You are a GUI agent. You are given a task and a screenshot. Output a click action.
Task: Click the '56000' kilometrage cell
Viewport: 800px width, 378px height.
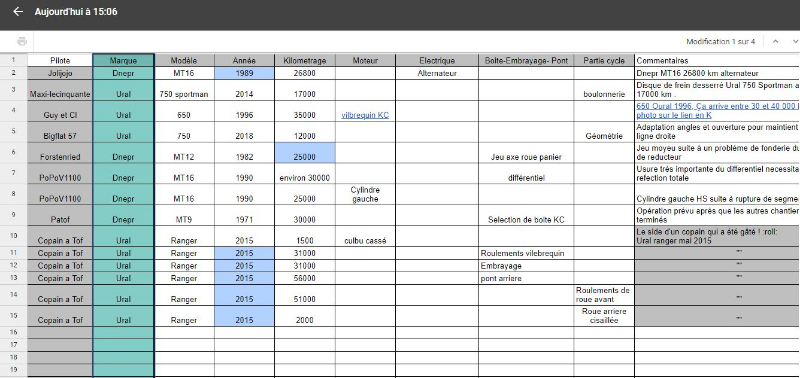coord(305,278)
